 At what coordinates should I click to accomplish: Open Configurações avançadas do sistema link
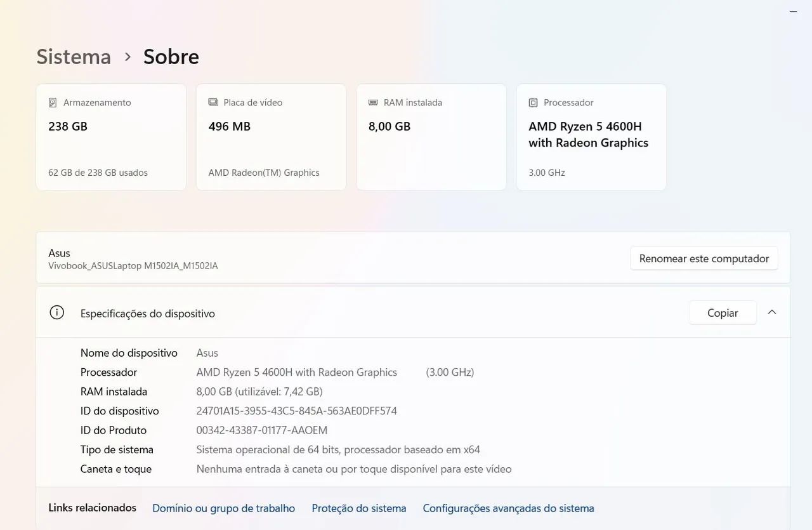509,508
